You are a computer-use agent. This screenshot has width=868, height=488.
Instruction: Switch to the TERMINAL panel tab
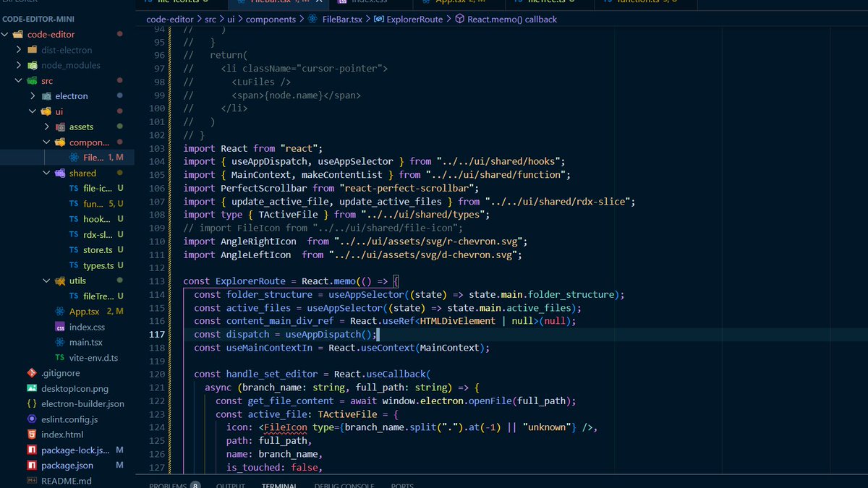280,486
